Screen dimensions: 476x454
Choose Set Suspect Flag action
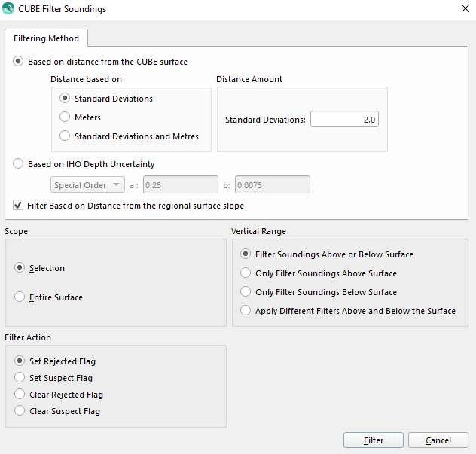point(20,378)
